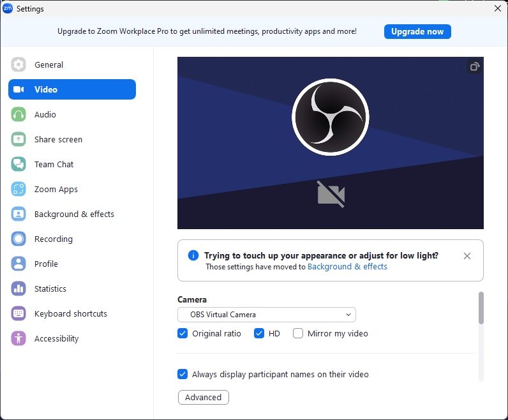The height and width of the screenshot is (420, 508).
Task: Switch to the Keyboard shortcuts tab
Action: click(x=70, y=313)
